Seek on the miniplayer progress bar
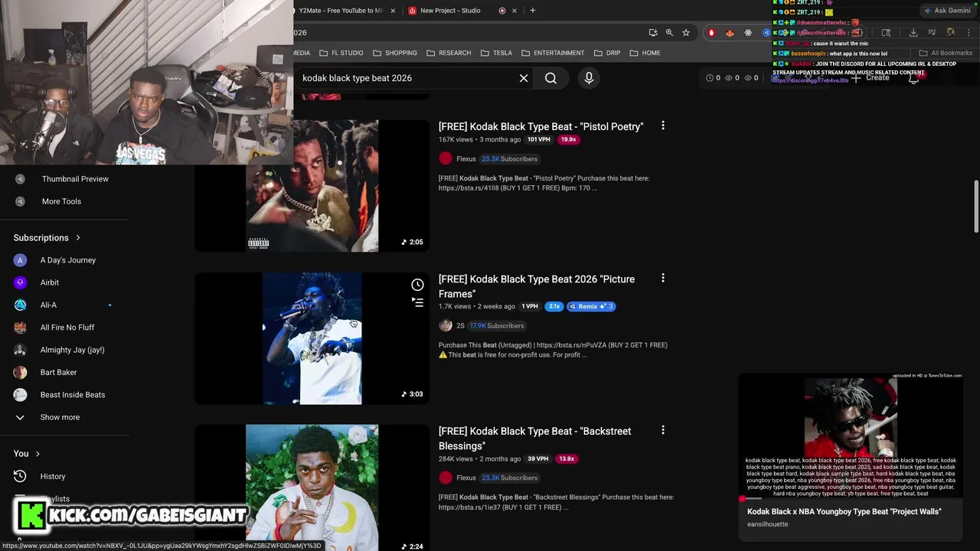Screen dimensions: 980x551 (850, 499)
